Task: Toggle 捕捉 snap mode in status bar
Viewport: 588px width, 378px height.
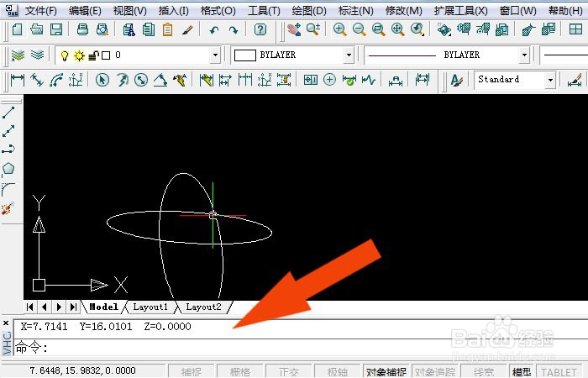Action: click(192, 371)
